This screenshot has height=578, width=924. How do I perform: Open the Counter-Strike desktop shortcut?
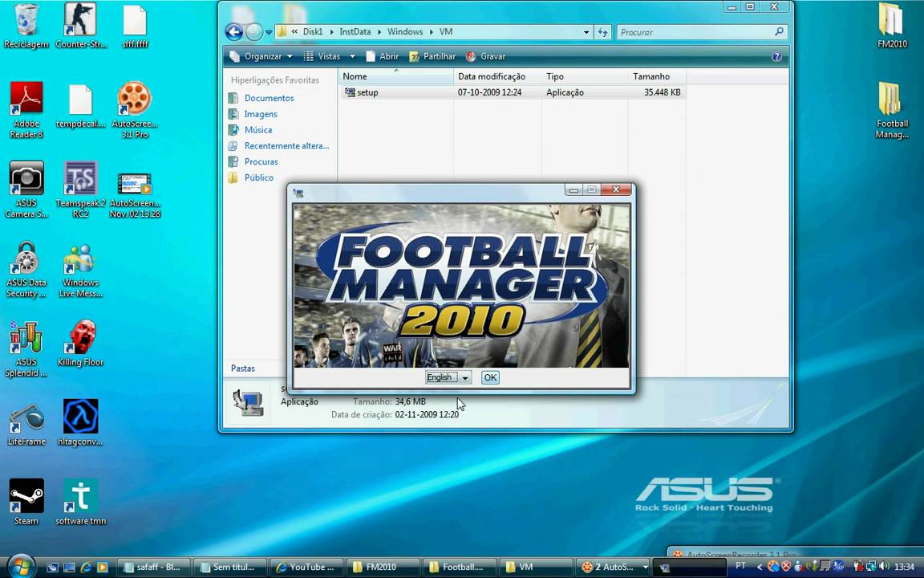coord(80,25)
